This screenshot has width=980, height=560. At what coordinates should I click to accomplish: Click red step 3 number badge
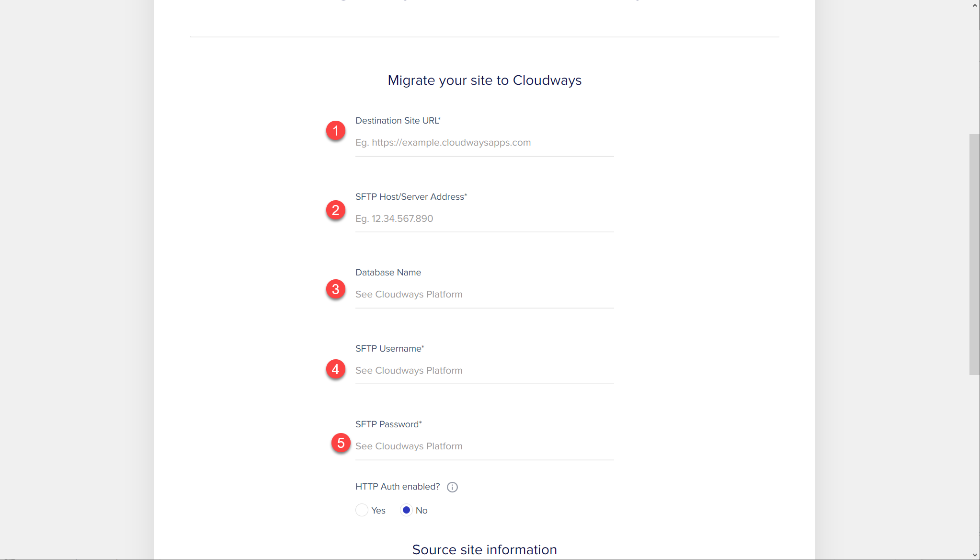pos(336,289)
